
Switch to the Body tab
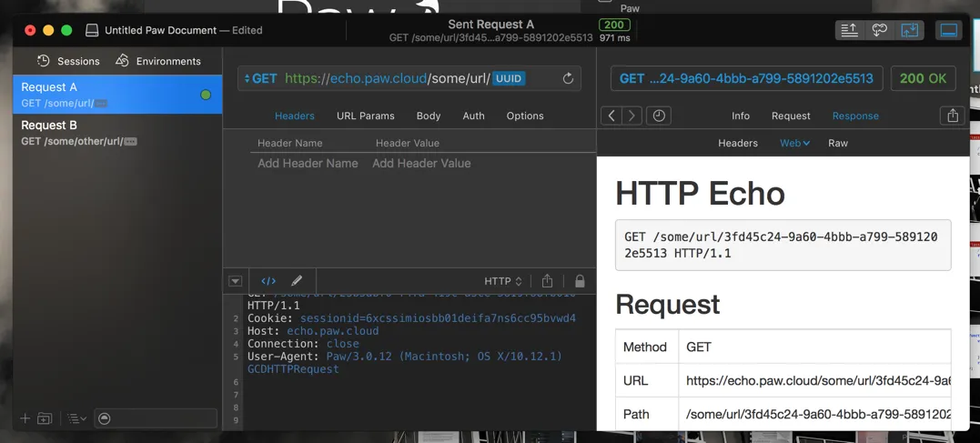tap(429, 116)
